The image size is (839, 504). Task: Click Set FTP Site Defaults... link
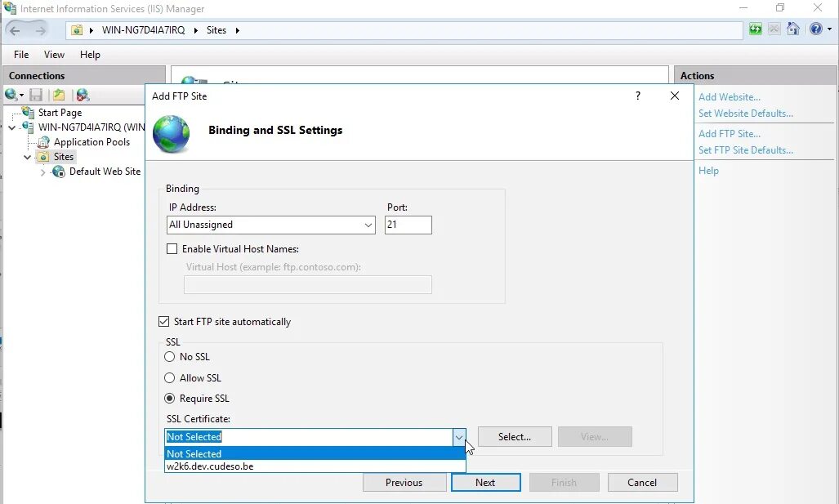(745, 150)
